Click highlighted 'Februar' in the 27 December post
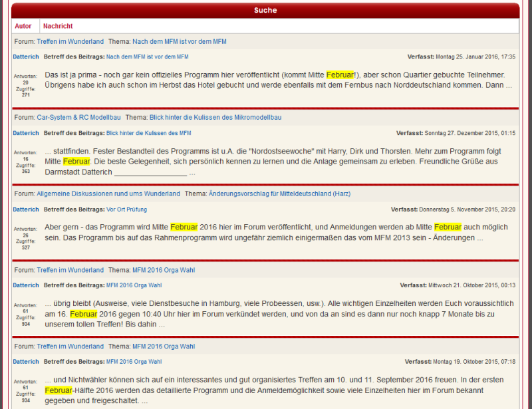 click(x=76, y=162)
